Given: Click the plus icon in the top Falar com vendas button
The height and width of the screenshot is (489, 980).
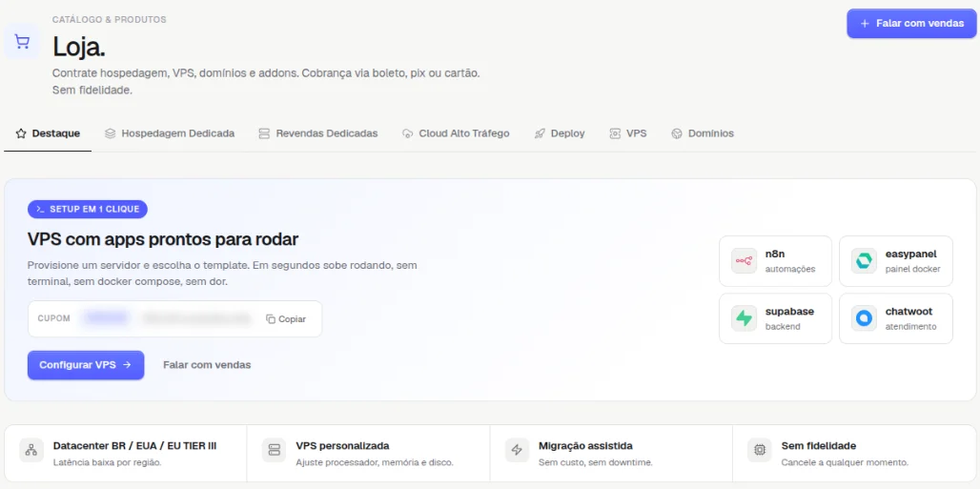Looking at the screenshot, I should point(865,23).
